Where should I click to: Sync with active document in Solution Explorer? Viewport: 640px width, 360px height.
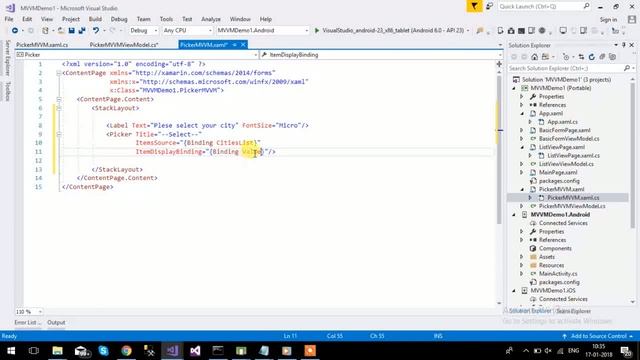tap(581, 57)
